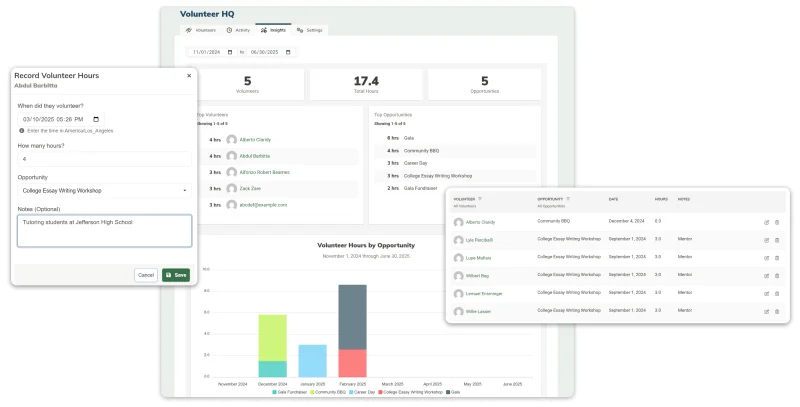Filter by volunteer using column filter icon
This screenshot has height=407, width=800.
click(x=480, y=199)
